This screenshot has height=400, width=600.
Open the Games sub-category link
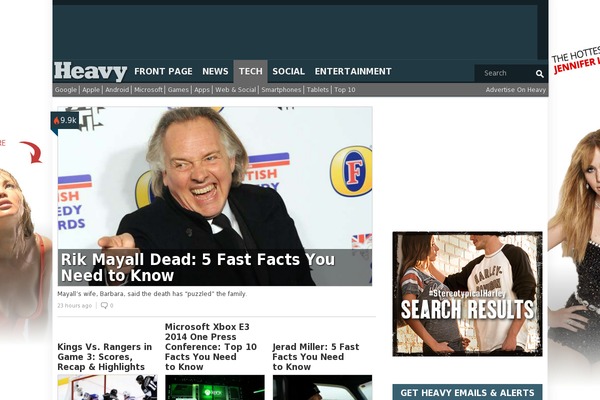pos(178,90)
